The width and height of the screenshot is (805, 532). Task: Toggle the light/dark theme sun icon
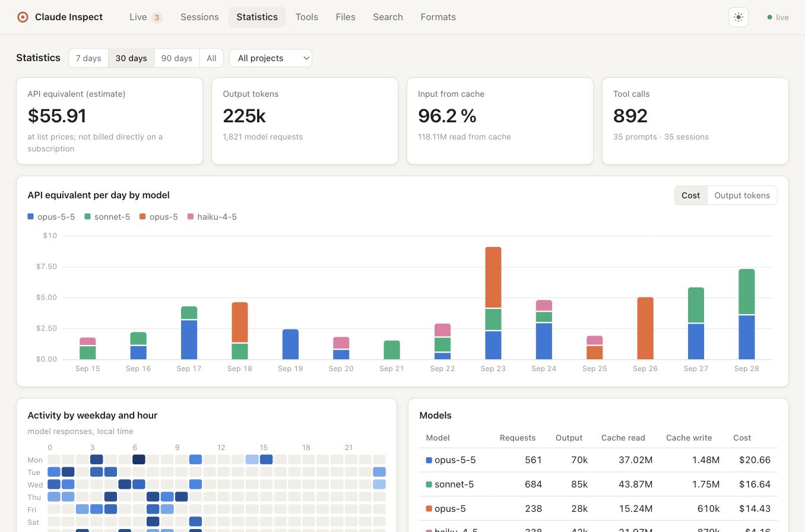(x=739, y=17)
